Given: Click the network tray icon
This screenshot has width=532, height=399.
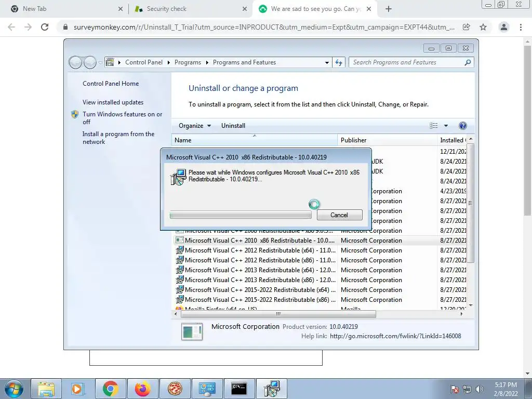Looking at the screenshot, I should click(467, 389).
